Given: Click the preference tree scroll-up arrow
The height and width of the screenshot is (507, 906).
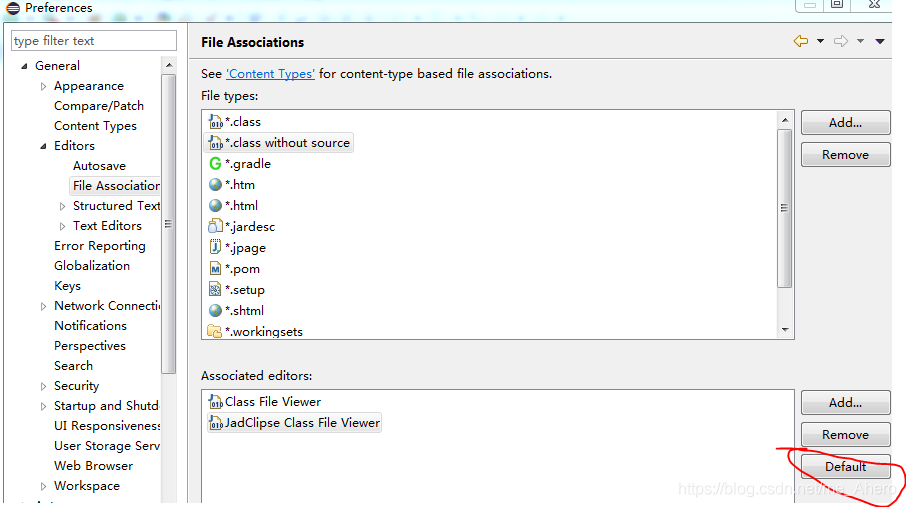Looking at the screenshot, I should coord(169,65).
